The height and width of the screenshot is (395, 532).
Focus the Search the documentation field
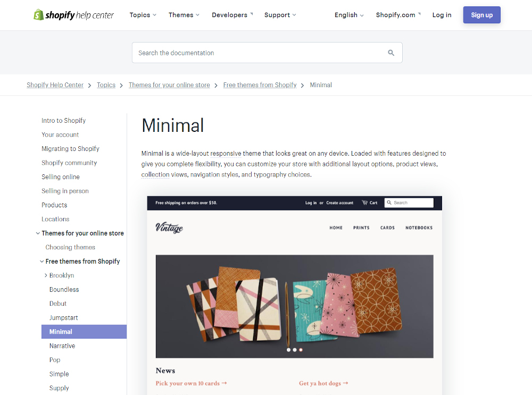[267, 53]
